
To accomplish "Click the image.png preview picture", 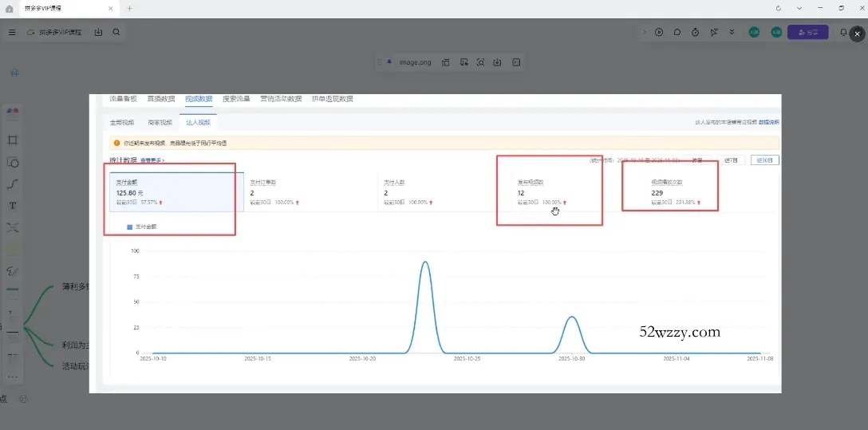I will coord(435,243).
